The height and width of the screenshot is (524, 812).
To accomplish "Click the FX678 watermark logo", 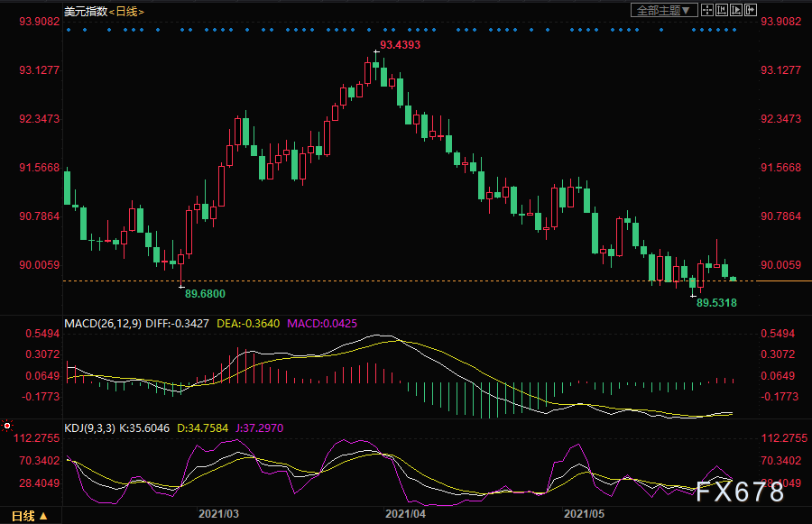I will pyautogui.click(x=740, y=492).
